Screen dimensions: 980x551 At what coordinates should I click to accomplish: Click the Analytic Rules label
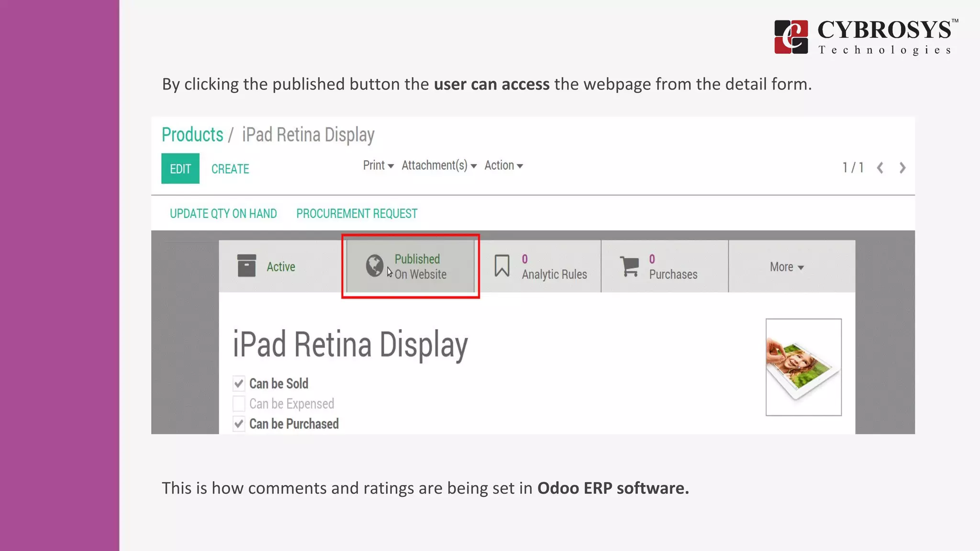(554, 275)
